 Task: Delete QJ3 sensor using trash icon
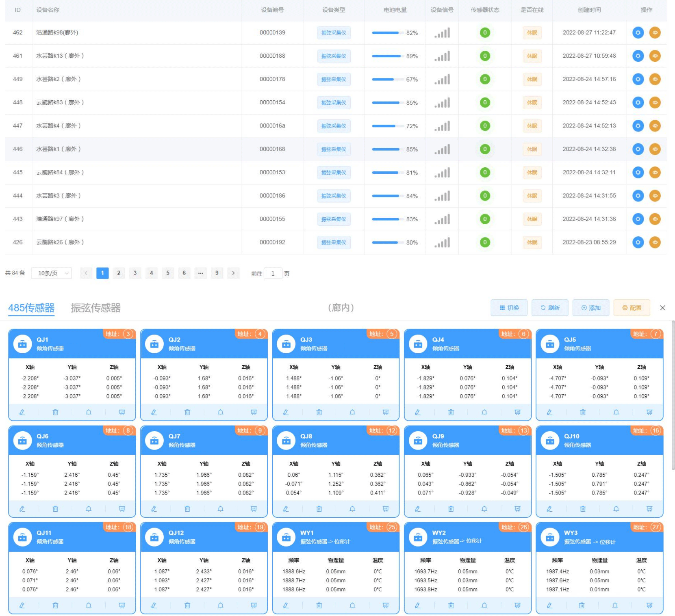(319, 412)
